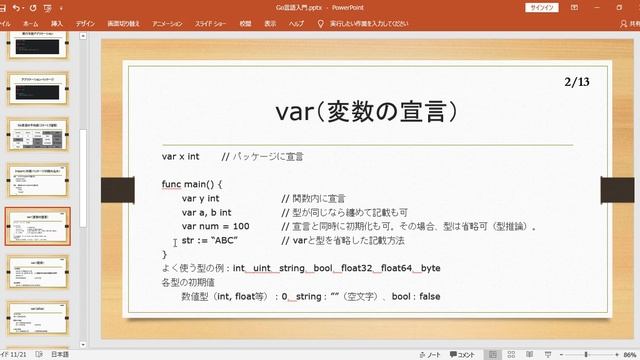Click the Start From Beginning slideshow icon

(48, 8)
